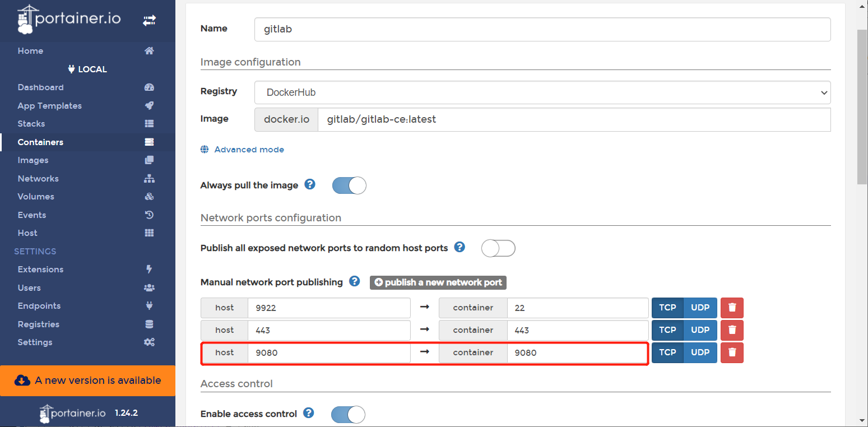This screenshot has height=427, width=868.
Task: Click the Portainer footer logo near version 1.24.2
Action: tap(72, 414)
